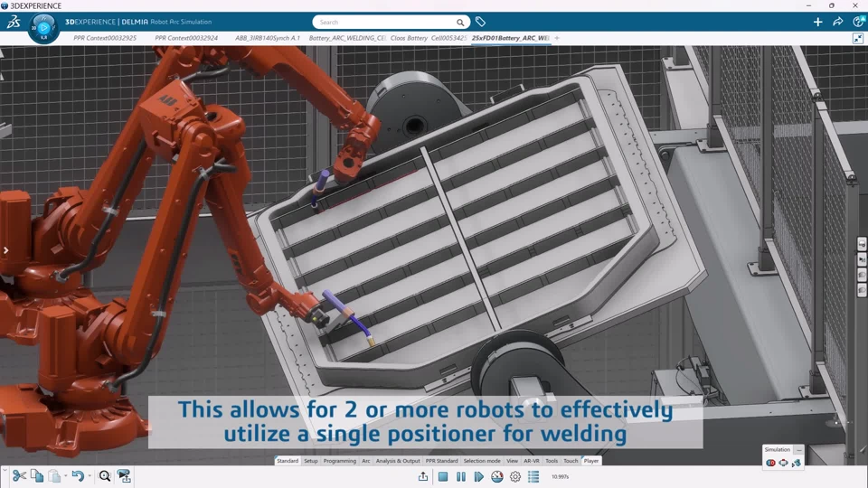Image resolution: width=868 pixels, height=488 pixels.
Task: Click the red first icon in Simulation panel
Action: point(770,463)
